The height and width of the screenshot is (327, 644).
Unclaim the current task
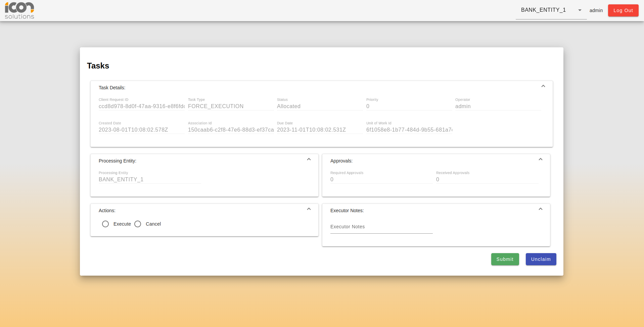tap(541, 259)
